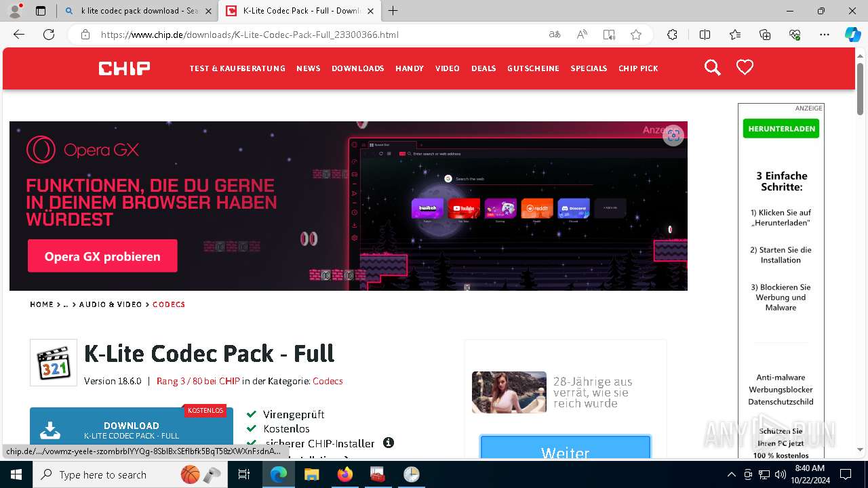Image resolution: width=868 pixels, height=488 pixels.
Task: Click the address bar URL field
Action: click(x=319, y=35)
